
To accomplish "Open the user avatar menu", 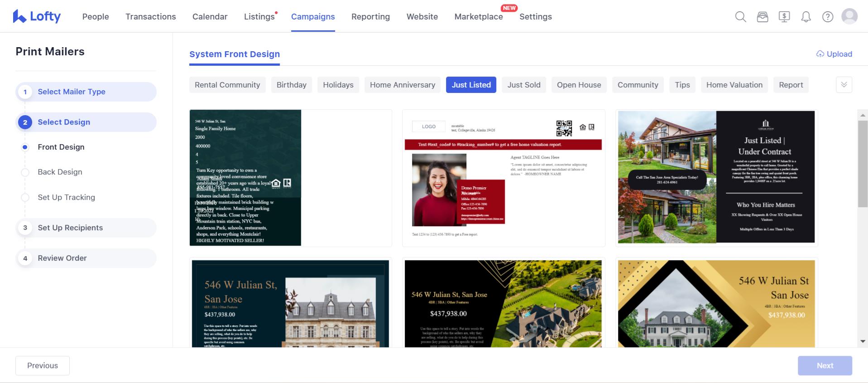I will point(849,16).
